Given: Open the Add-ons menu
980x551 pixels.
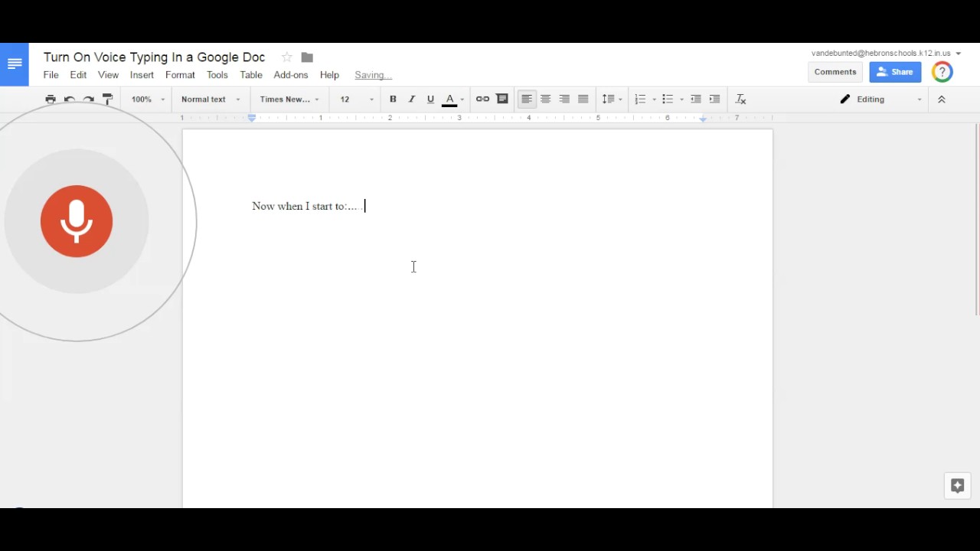Looking at the screenshot, I should (290, 75).
